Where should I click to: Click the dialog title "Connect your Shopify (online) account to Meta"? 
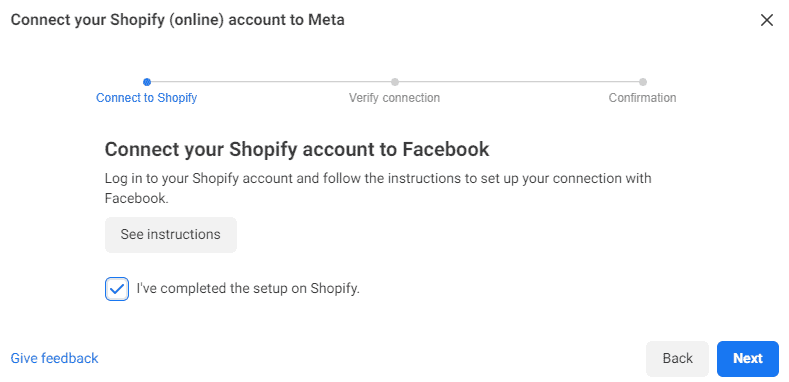point(178,20)
